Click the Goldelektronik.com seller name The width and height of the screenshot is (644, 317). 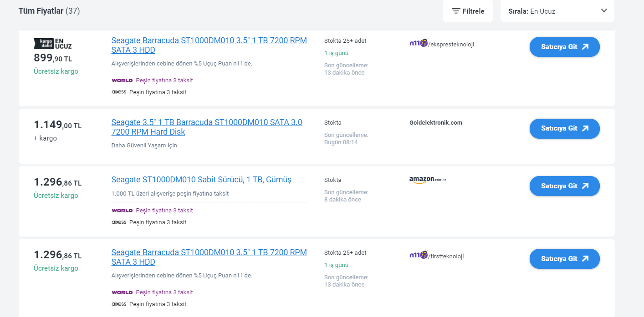click(435, 123)
